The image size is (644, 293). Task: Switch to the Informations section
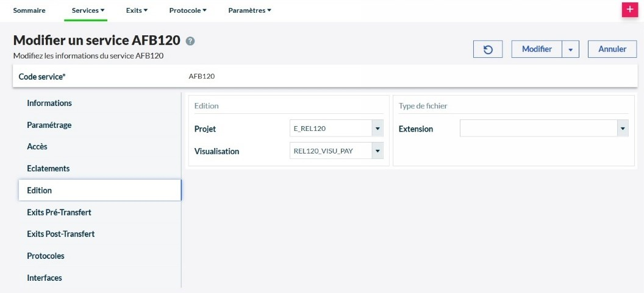[x=49, y=103]
